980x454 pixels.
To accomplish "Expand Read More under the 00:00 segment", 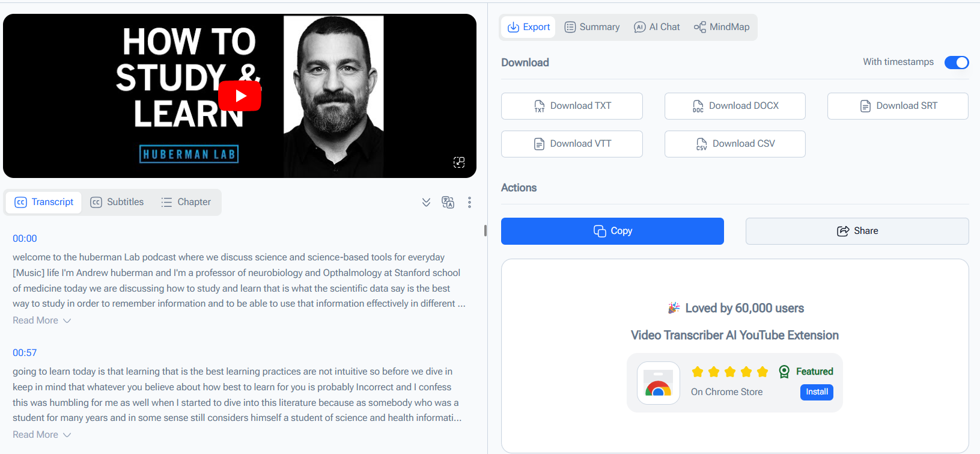I will pos(42,321).
